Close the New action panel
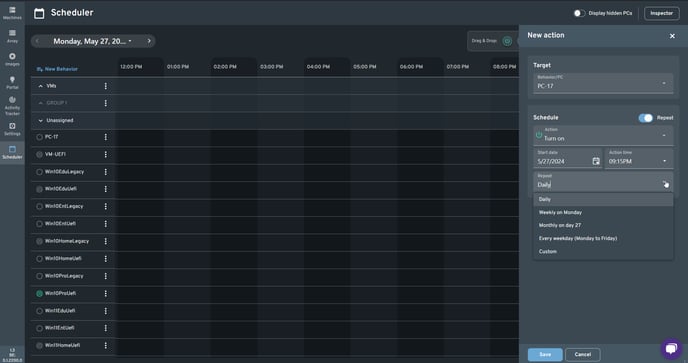Viewport: 688px width, 363px height. 672,36
